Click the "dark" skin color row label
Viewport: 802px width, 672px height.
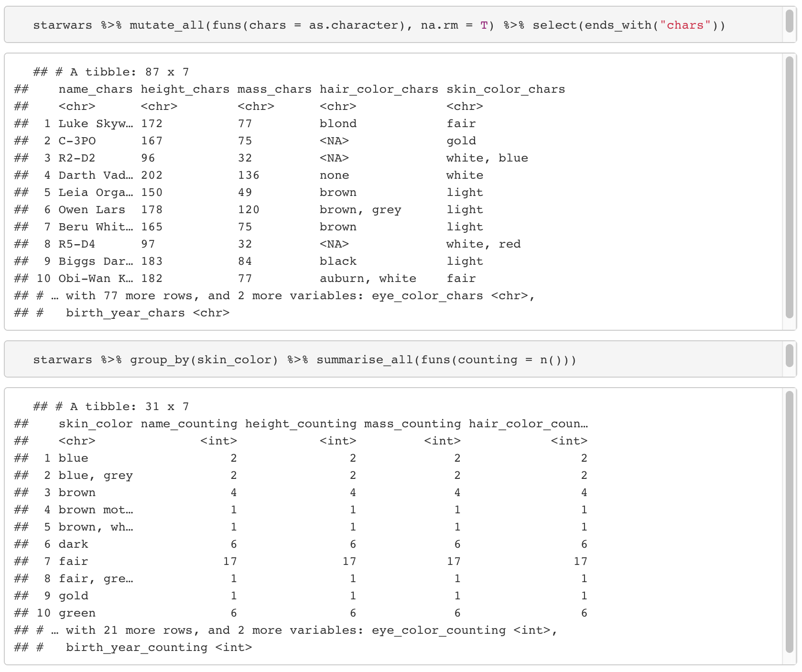(73, 544)
